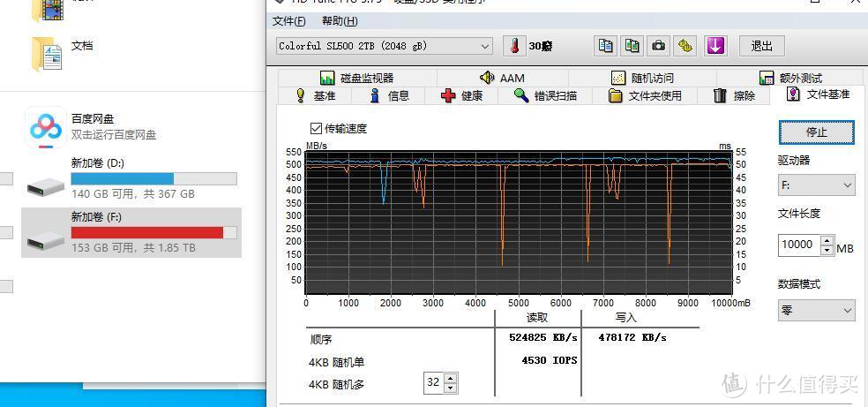This screenshot has height=407, width=868.
Task: Click the options settings toolbar icon
Action: [685, 47]
